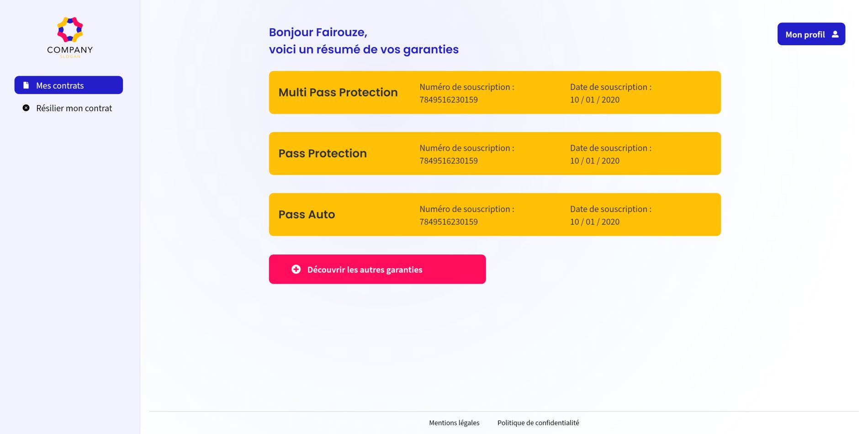This screenshot has width=868, height=434.
Task: Select the Pass Auto card title
Action: point(307,215)
